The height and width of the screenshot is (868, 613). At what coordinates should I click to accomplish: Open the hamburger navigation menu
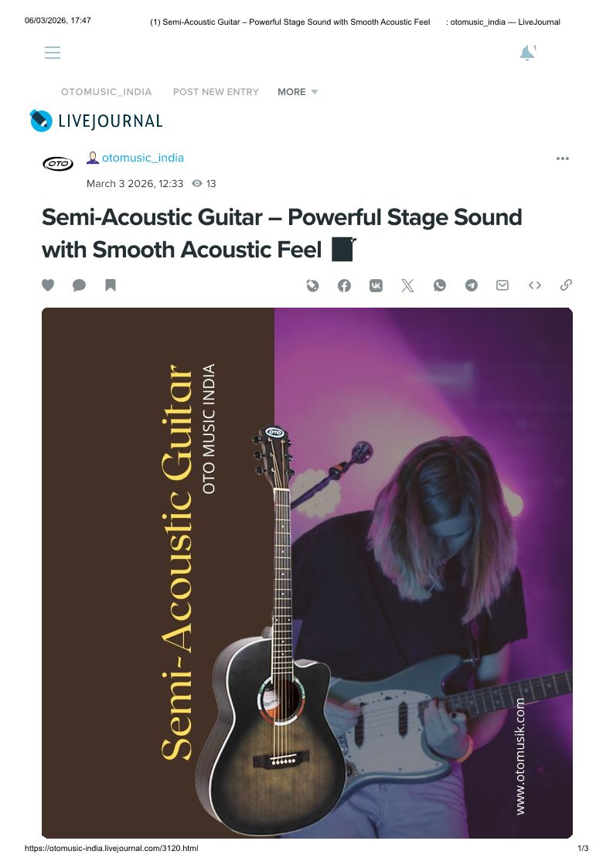coord(53,53)
